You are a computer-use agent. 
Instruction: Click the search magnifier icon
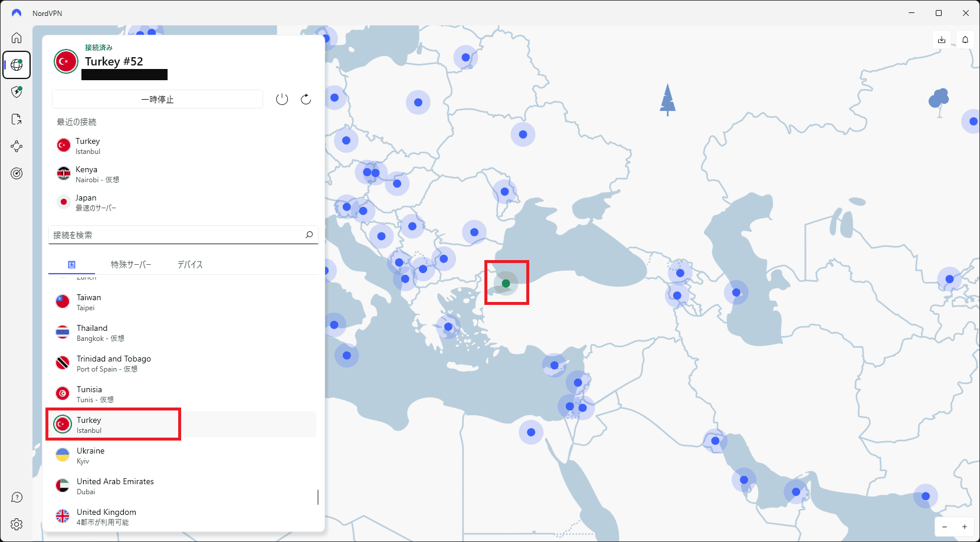[x=309, y=235]
